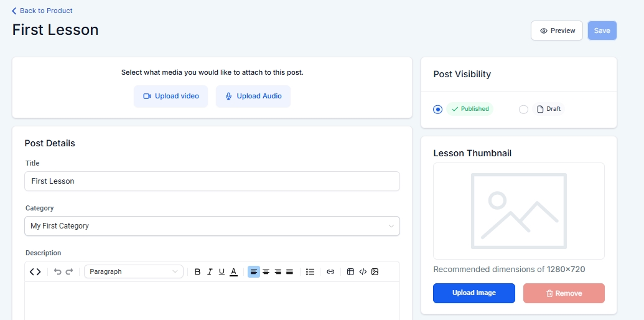Open the Category dropdown
Screen dimensions: 644x320
[x=212, y=226]
